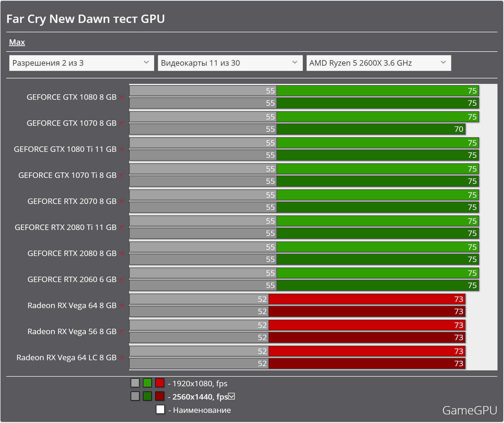504x423 pixels.
Task: Remove Radeon RX Vega 56 8 GB red X
Action: pyautogui.click(x=121, y=332)
